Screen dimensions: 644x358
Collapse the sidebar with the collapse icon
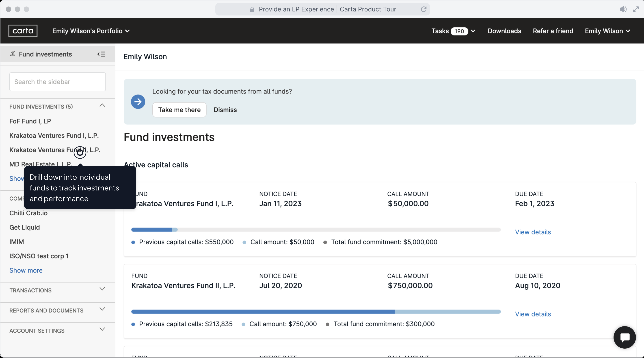point(101,54)
